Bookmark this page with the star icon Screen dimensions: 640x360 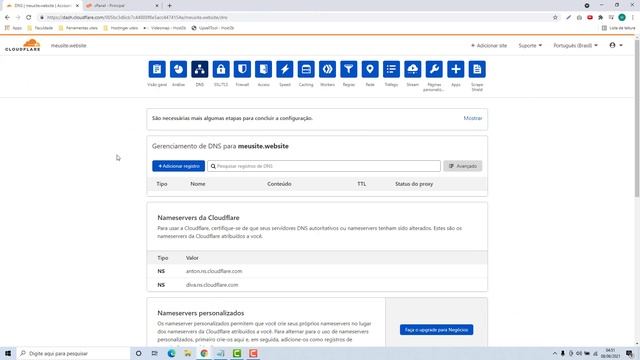point(555,18)
